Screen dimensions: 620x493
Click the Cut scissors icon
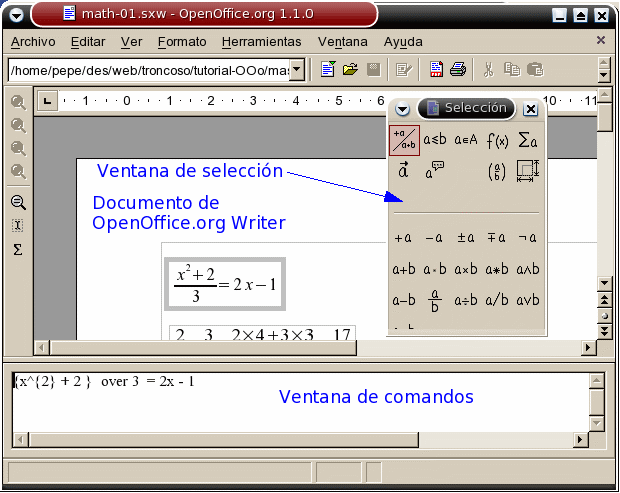point(489,70)
